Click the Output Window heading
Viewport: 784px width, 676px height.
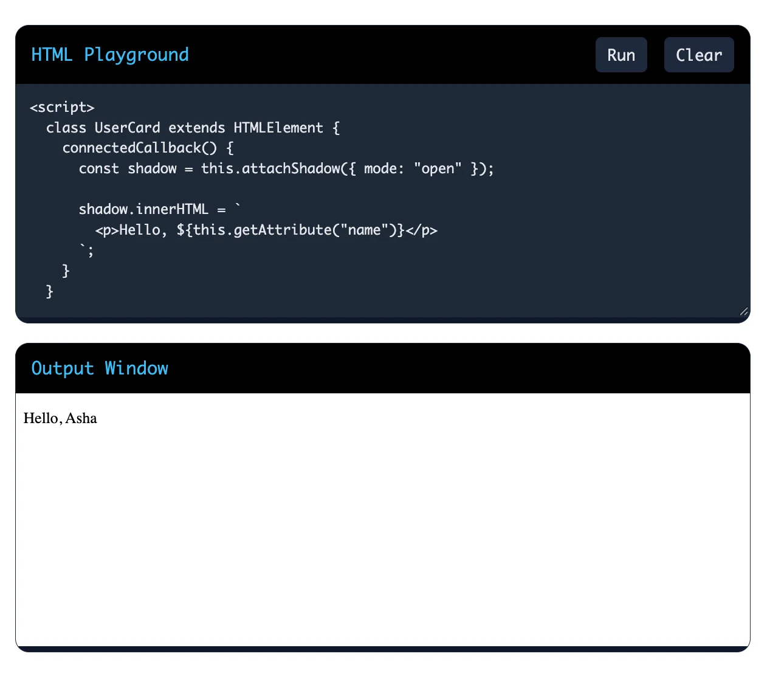click(x=100, y=368)
